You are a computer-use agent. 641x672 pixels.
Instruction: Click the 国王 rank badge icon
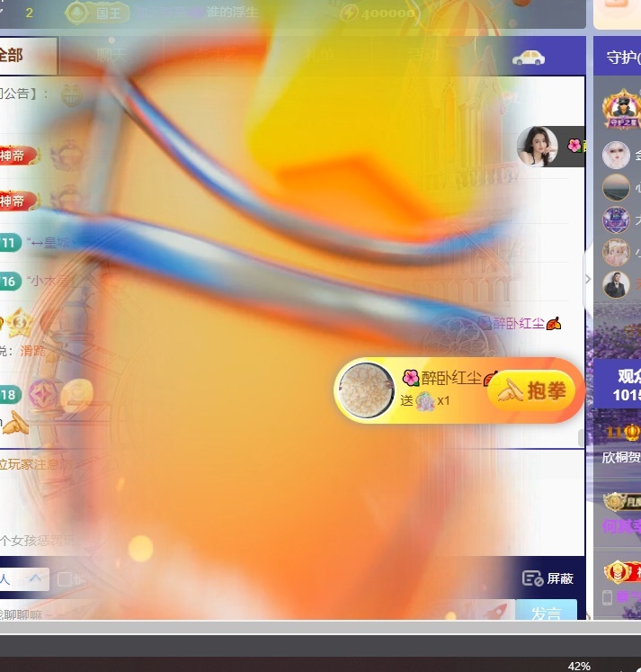79,13
